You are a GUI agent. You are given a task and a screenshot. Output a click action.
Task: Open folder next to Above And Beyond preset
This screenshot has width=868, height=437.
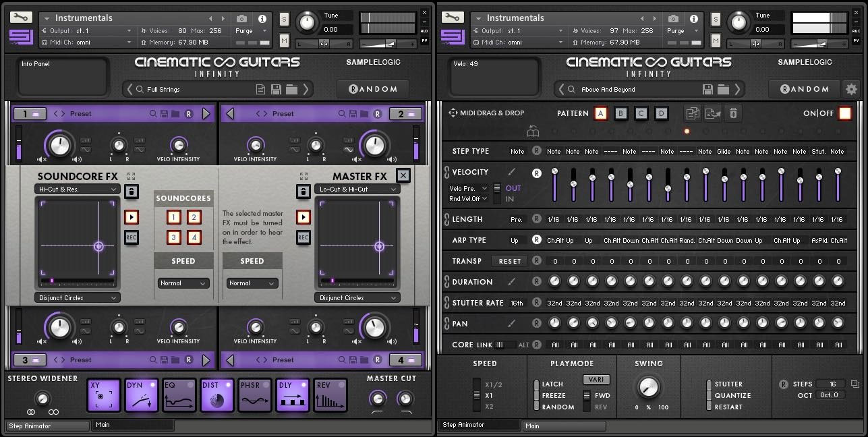pos(723,89)
